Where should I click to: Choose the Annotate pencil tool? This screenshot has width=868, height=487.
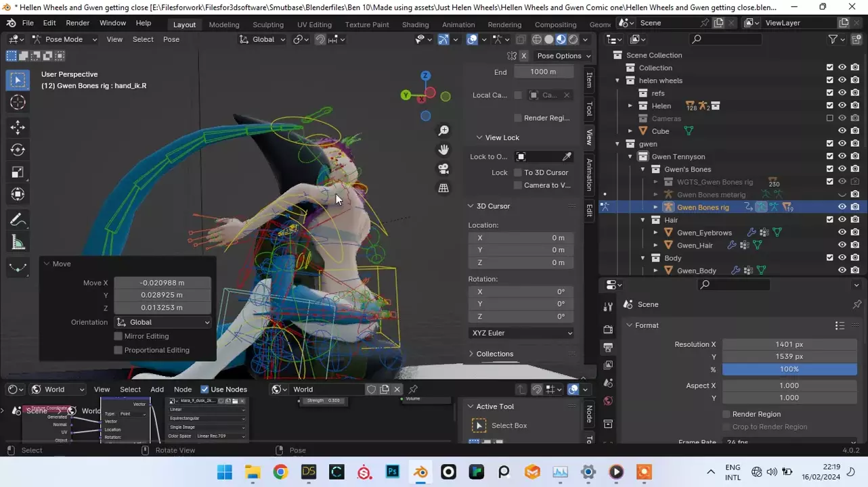pos(18,220)
